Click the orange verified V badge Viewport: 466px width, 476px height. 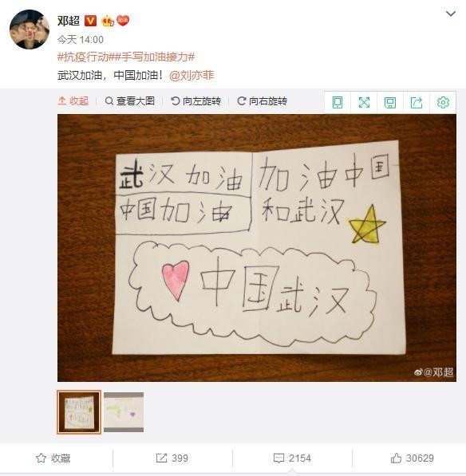pos(90,21)
